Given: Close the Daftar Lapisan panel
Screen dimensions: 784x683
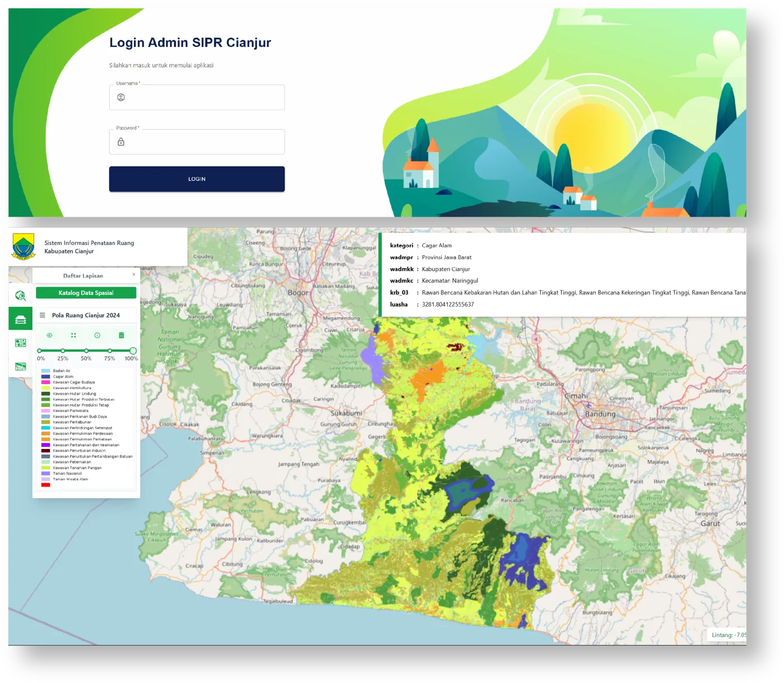Looking at the screenshot, I should click(134, 275).
